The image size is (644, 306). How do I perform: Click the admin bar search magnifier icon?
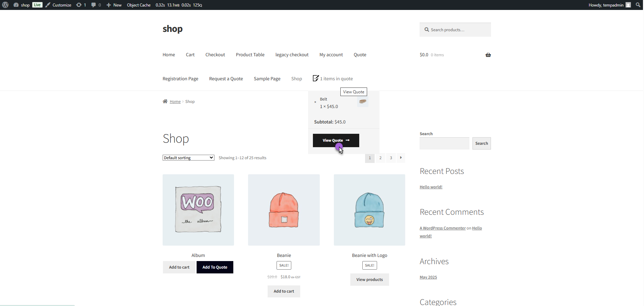tap(638, 5)
